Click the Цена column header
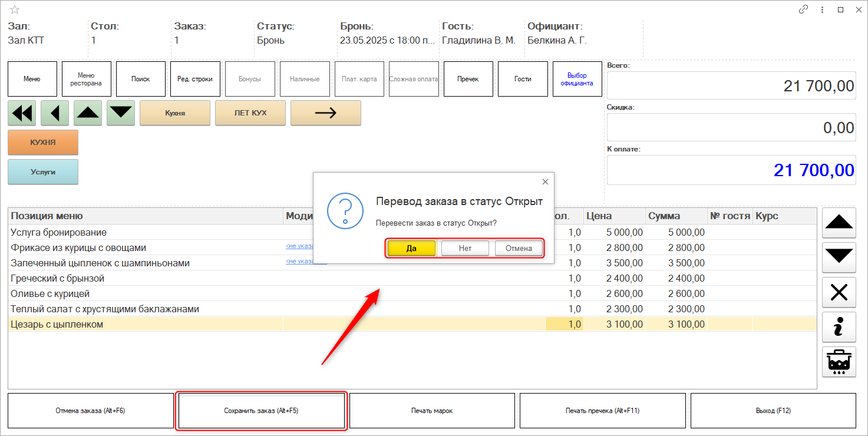868x436 pixels. (x=615, y=216)
